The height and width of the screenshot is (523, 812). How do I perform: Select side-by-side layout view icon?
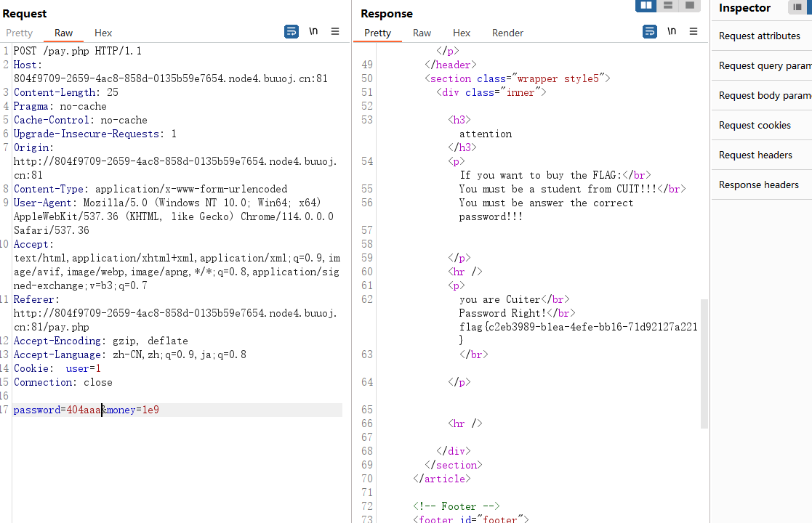(x=646, y=5)
